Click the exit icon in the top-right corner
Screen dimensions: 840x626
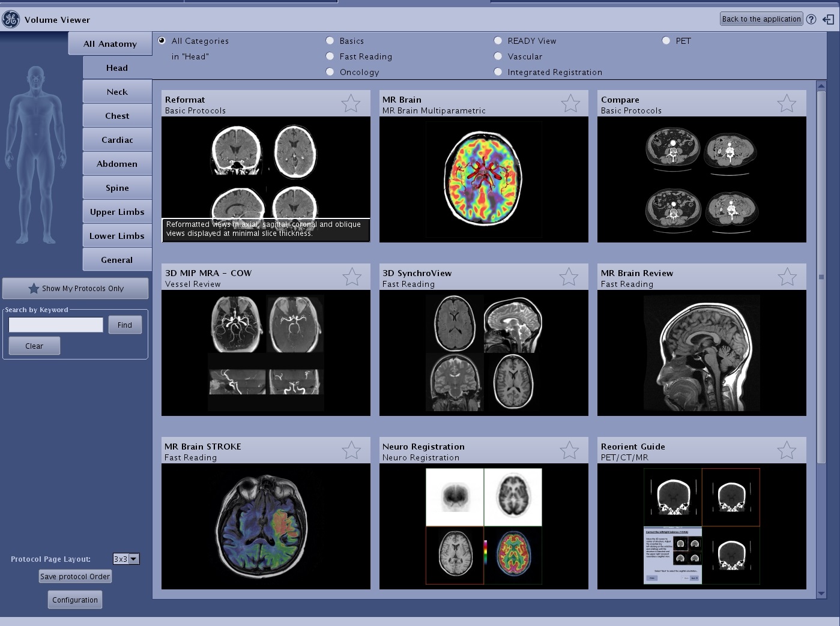[x=829, y=19]
